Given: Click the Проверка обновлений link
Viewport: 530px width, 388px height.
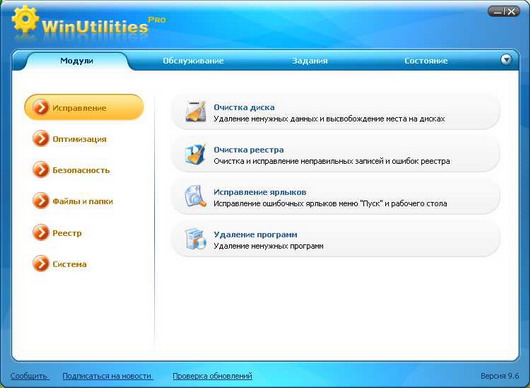Looking at the screenshot, I should (212, 376).
